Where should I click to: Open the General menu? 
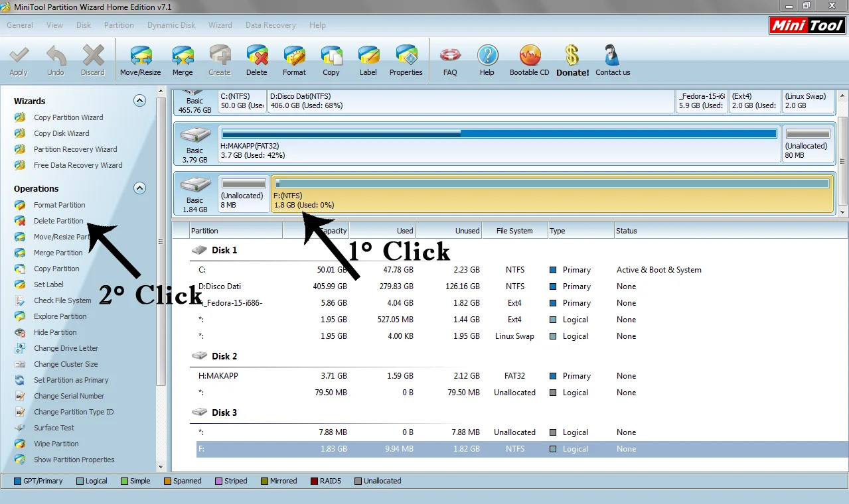[20, 25]
